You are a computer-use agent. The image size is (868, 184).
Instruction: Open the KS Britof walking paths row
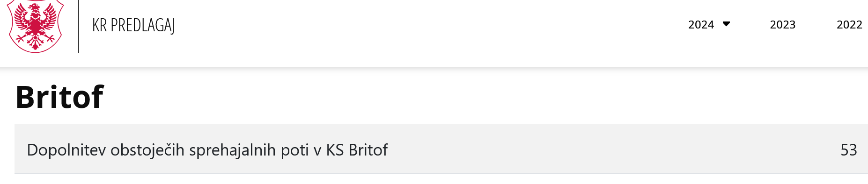(x=441, y=149)
